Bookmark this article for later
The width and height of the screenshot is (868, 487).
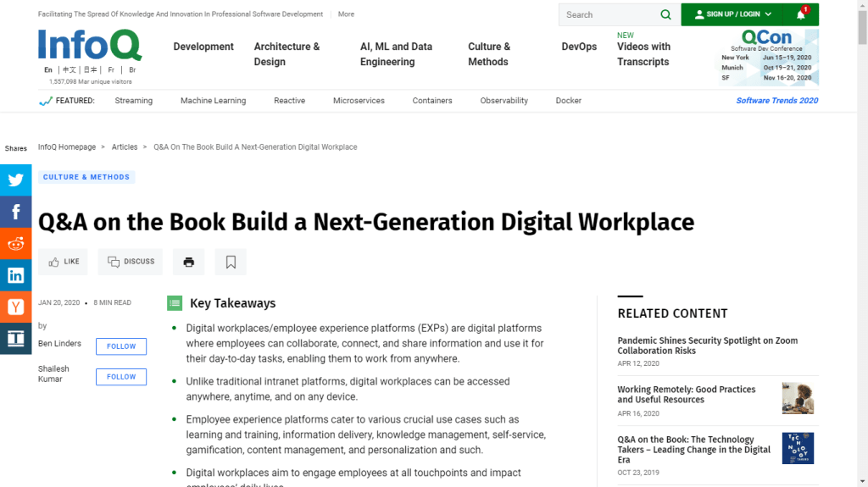pyautogui.click(x=231, y=262)
